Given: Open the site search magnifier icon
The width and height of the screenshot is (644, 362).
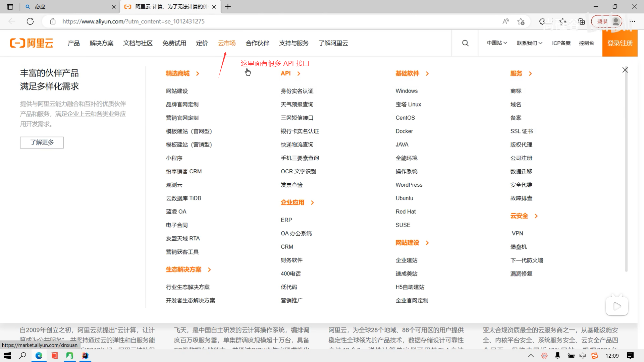Looking at the screenshot, I should 465,43.
